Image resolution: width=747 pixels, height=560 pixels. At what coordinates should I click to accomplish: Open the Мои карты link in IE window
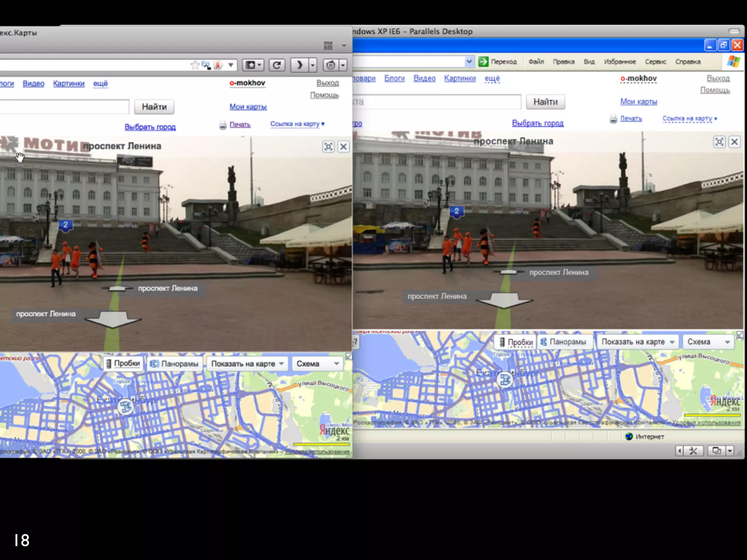pyautogui.click(x=638, y=102)
